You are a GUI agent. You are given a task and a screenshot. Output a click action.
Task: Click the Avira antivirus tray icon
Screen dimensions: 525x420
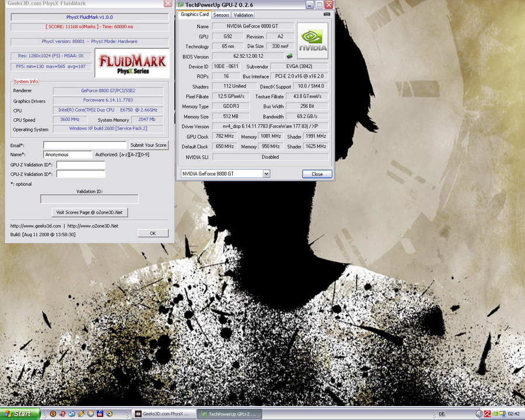pyautogui.click(x=488, y=414)
